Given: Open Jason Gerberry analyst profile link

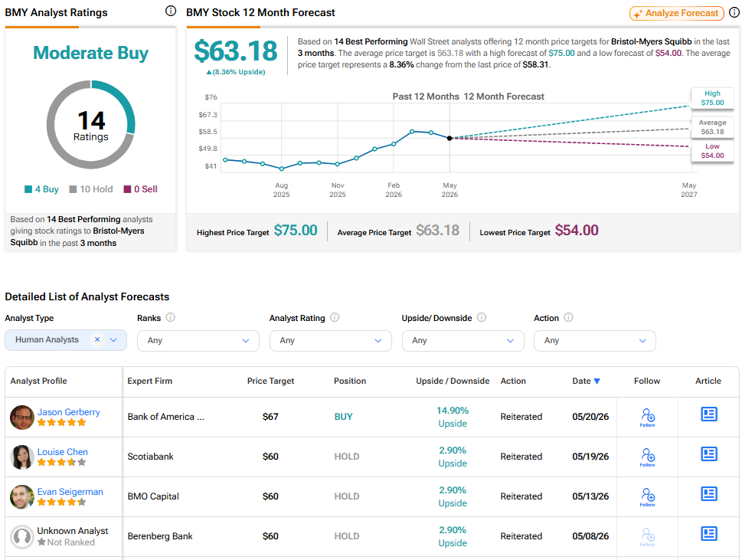Looking at the screenshot, I should (x=69, y=412).
